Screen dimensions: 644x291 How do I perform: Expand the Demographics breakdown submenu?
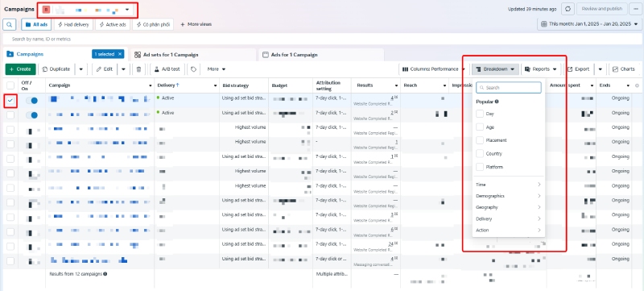(509, 196)
